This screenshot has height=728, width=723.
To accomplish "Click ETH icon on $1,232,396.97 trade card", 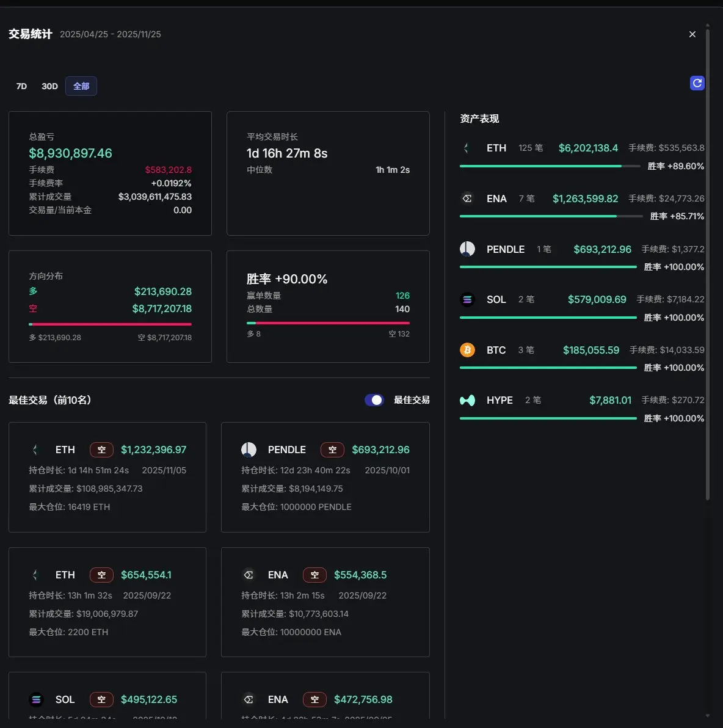I will tap(36, 450).
